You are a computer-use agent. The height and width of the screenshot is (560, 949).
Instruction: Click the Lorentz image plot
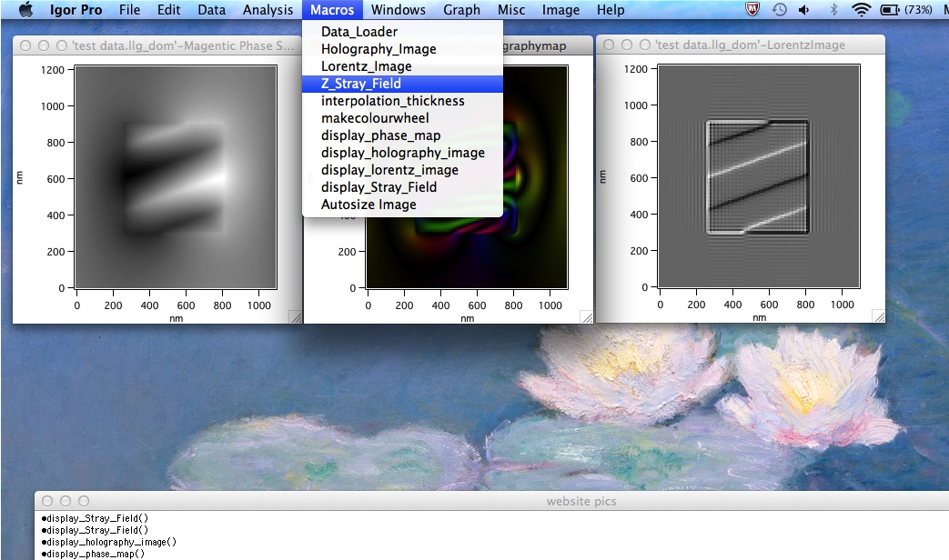point(757,178)
